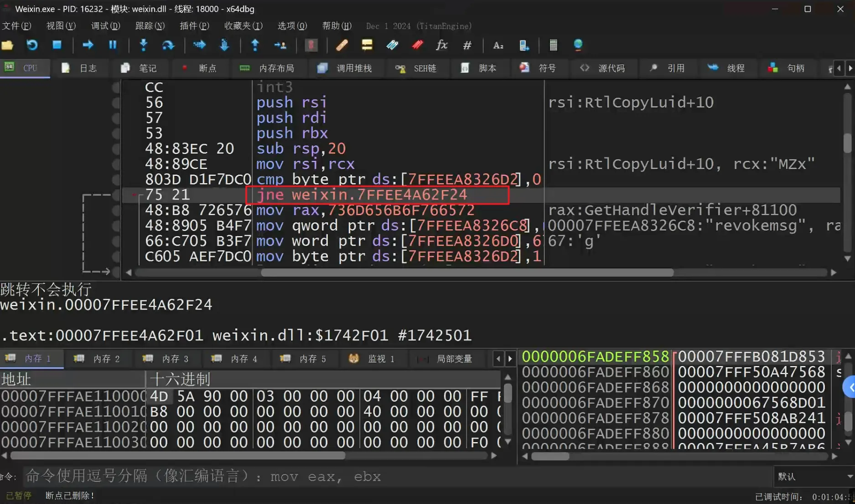855x504 pixels.
Task: Toggle breakpoint bullet on mov qword ptr line
Action: [116, 226]
